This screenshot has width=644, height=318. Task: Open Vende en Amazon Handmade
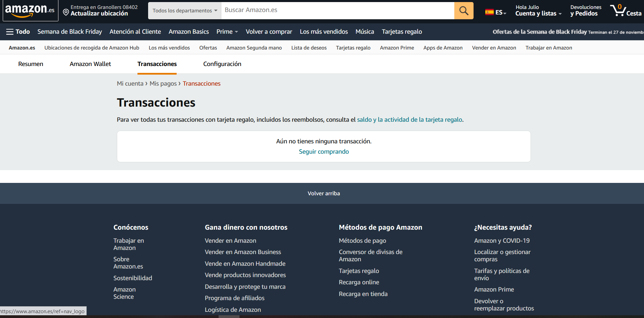coord(245,264)
